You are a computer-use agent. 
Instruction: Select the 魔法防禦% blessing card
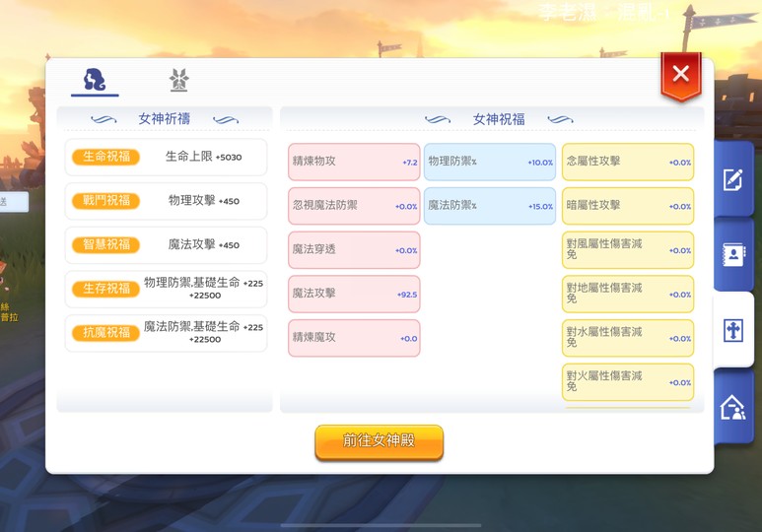click(x=490, y=206)
